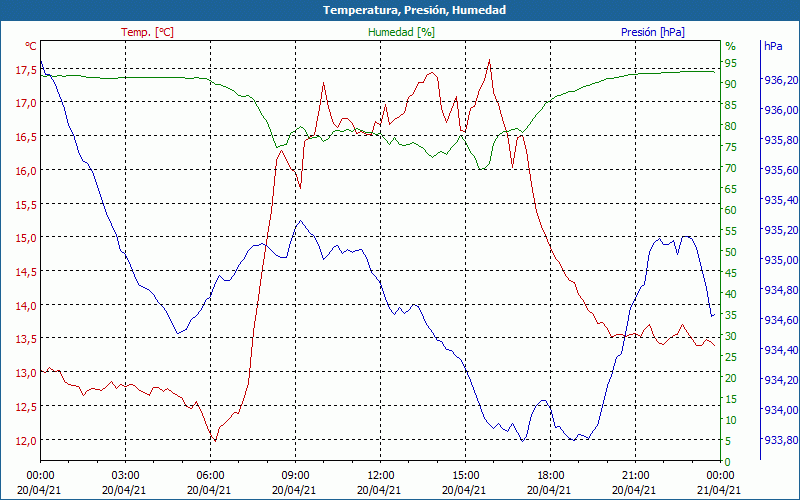Click the 40 humidity axis value

(x=731, y=294)
